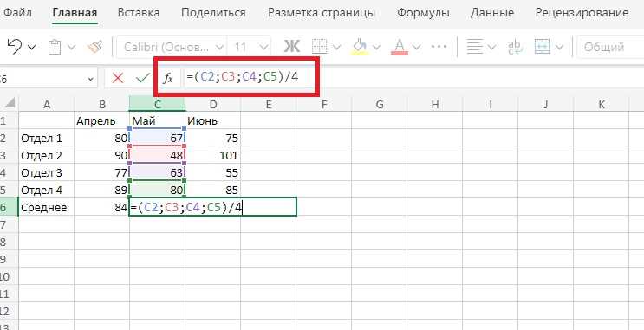Click cell C3 containing 48
The width and height of the screenshot is (644, 330).
157,156
